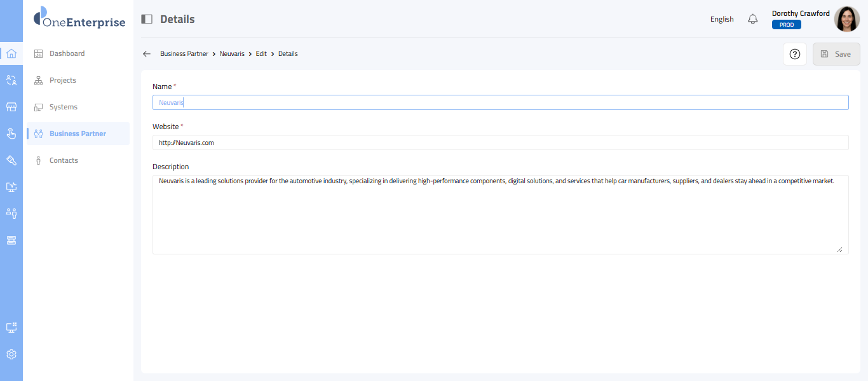Image resolution: width=868 pixels, height=381 pixels.
Task: Open the settings gear icon
Action: click(11, 354)
